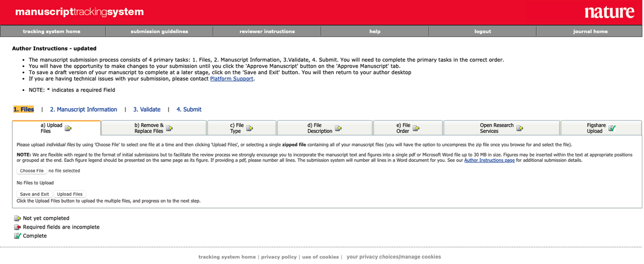
Task: Switch to 'b) Remove & Replace Files' tab
Action: click(x=154, y=128)
